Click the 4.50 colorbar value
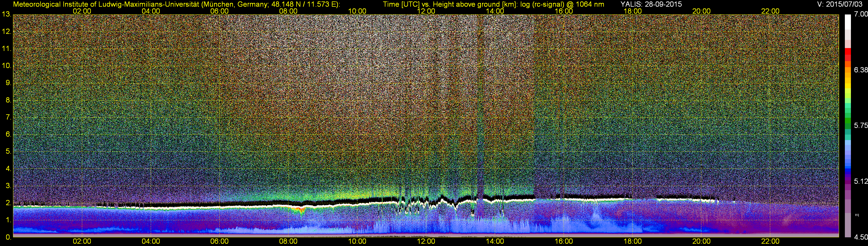The height and width of the screenshot is (246, 868). tap(861, 237)
